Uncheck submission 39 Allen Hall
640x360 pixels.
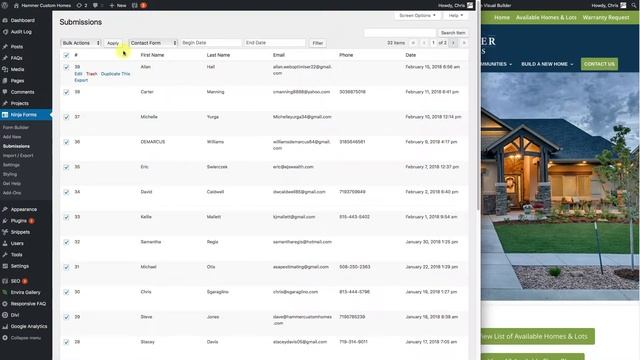pos(67,67)
